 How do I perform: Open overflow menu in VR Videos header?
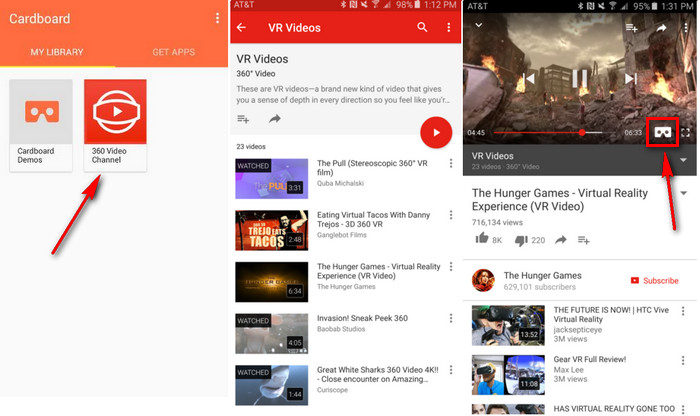[449, 28]
